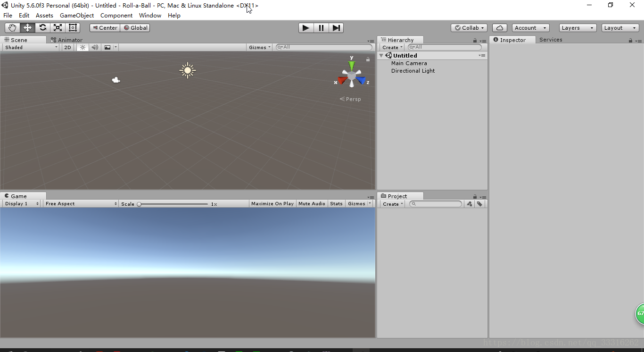The width and height of the screenshot is (644, 352).
Task: Open Inspector panel options menu
Action: tap(638, 41)
